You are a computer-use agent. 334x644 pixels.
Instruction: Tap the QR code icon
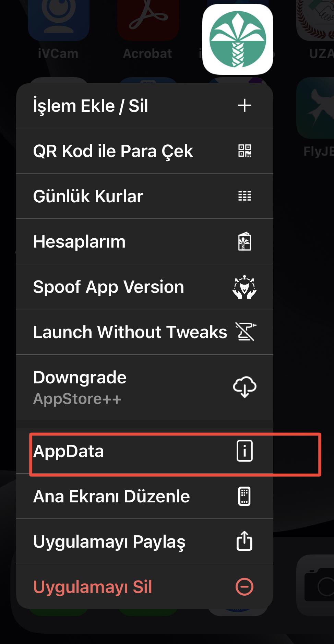[244, 151]
